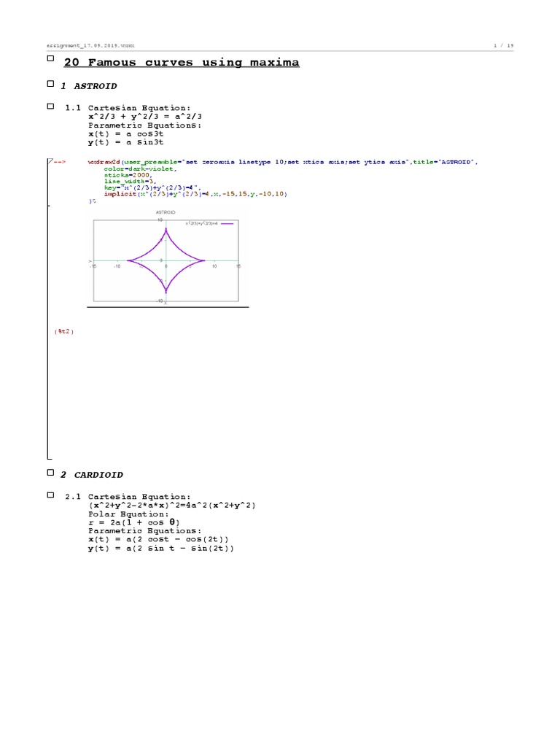Click the 'implicit(' code line
560x747 pixels.
[x=195, y=194]
